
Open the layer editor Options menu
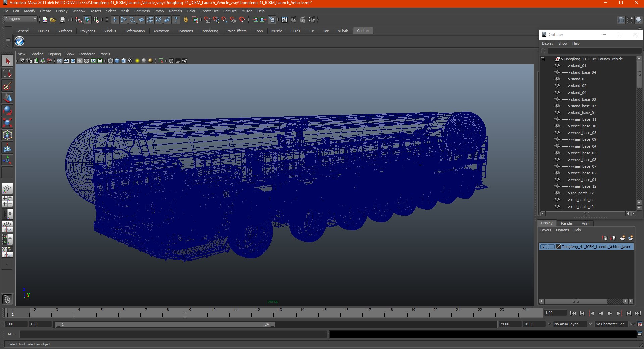point(562,230)
